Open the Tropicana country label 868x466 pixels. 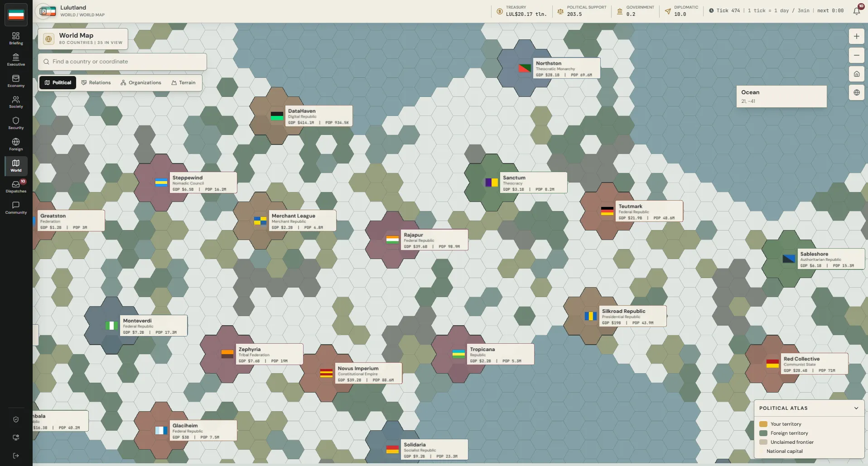point(501,355)
